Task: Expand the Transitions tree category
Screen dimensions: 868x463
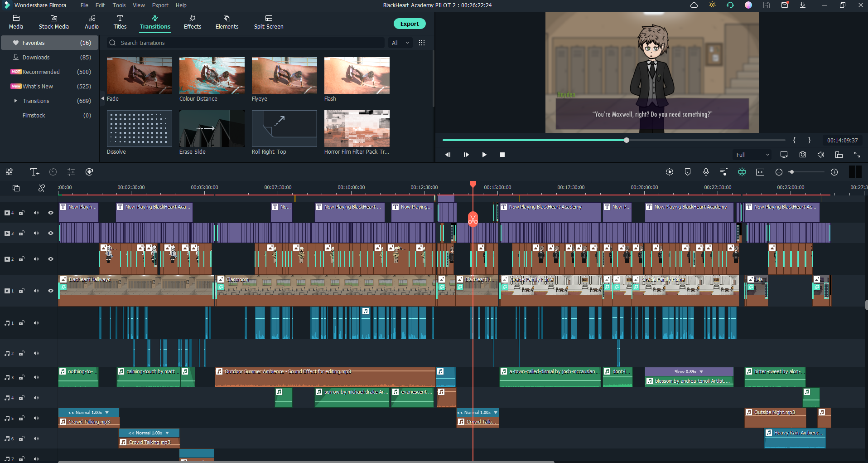Action: [x=15, y=101]
